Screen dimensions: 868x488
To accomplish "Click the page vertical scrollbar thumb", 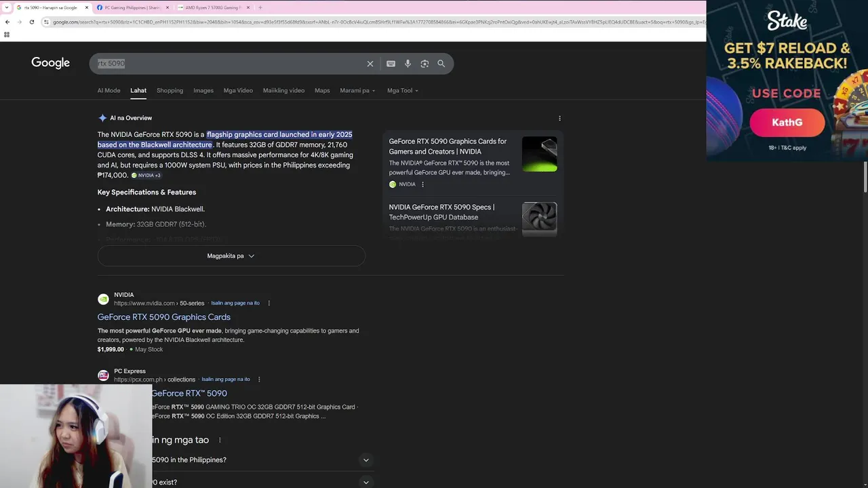I will (865, 177).
